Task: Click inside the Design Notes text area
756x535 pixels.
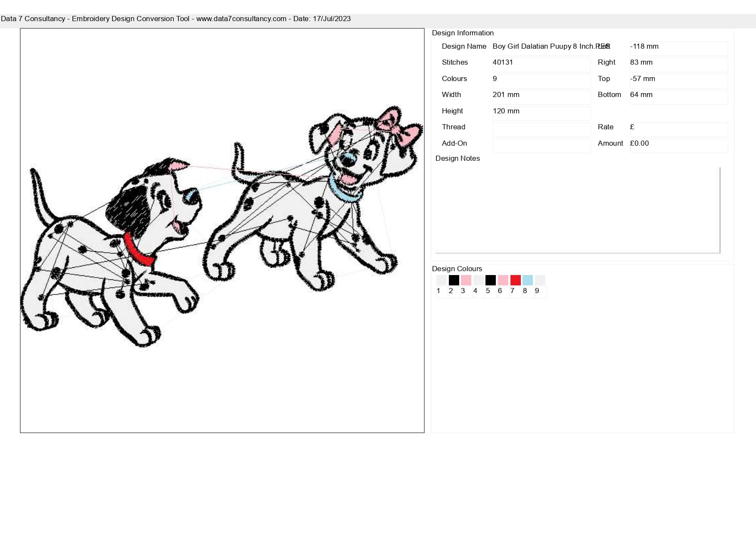Action: [x=578, y=210]
